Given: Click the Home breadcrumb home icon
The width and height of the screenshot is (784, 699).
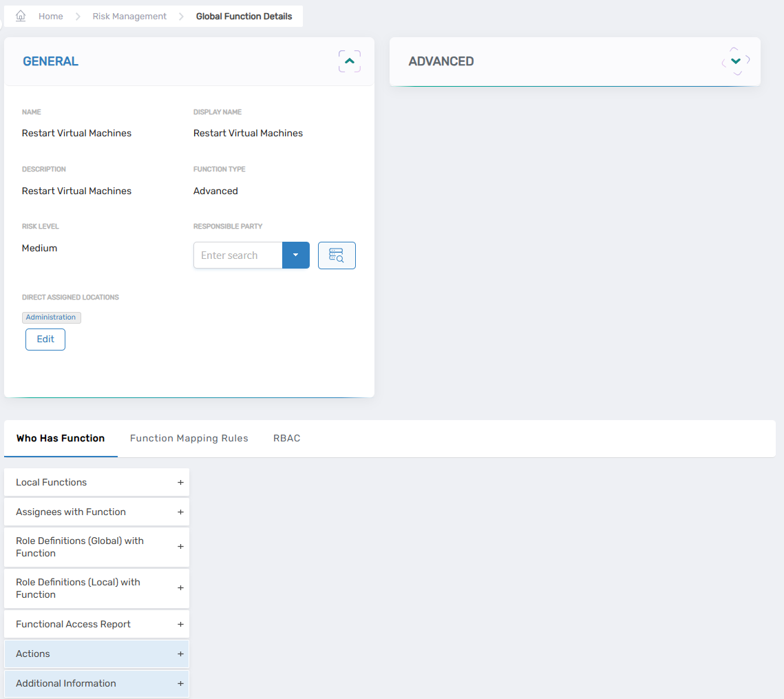Looking at the screenshot, I should point(20,15).
